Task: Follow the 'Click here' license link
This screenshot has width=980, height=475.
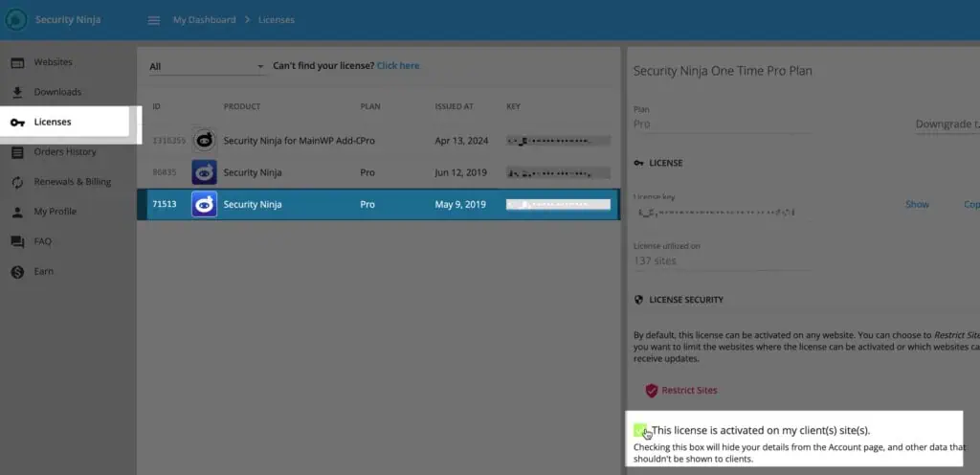Action: 398,66
